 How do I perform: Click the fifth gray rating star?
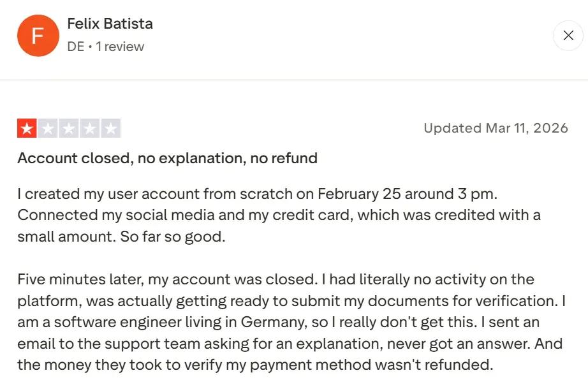pyautogui.click(x=110, y=129)
